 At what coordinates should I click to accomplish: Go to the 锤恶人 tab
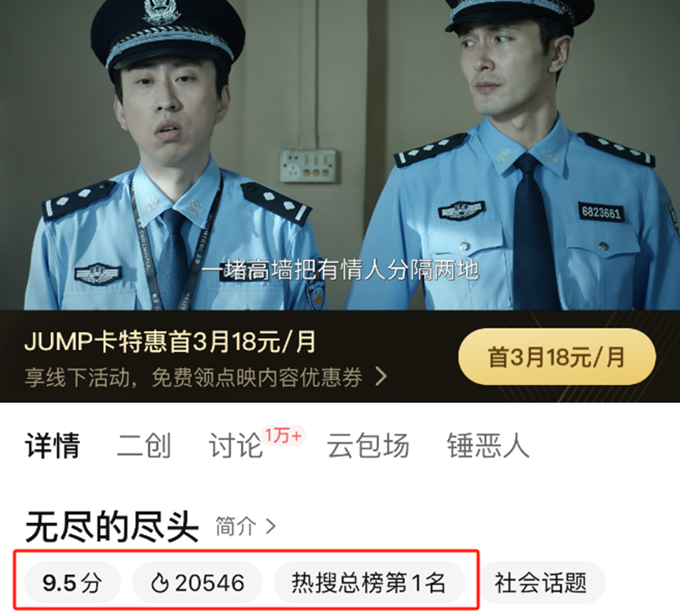[x=488, y=445]
